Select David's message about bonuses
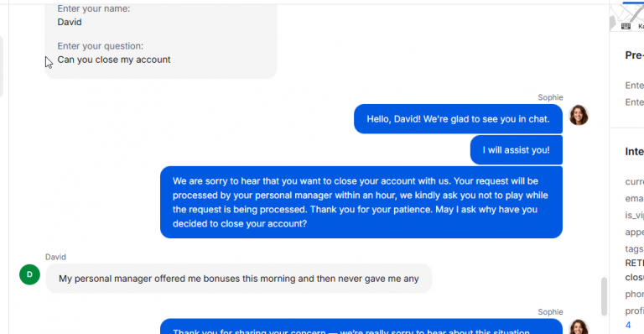Viewport: 644px width, 334px height. (x=239, y=279)
